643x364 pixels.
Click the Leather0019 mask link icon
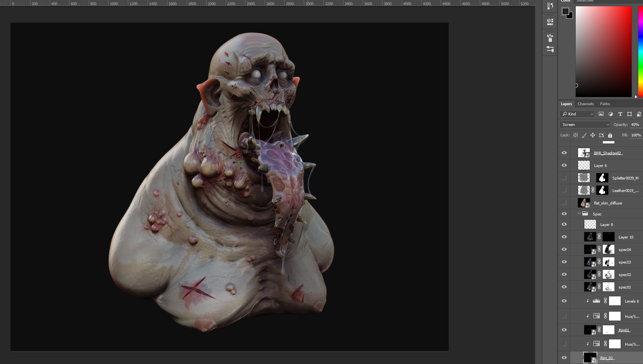tap(593, 190)
